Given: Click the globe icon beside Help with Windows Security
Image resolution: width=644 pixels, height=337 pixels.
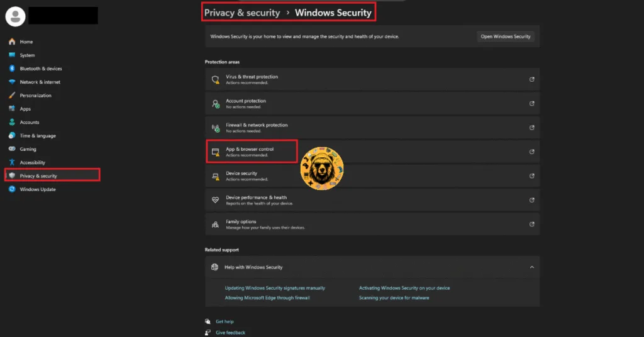Looking at the screenshot, I should click(215, 267).
